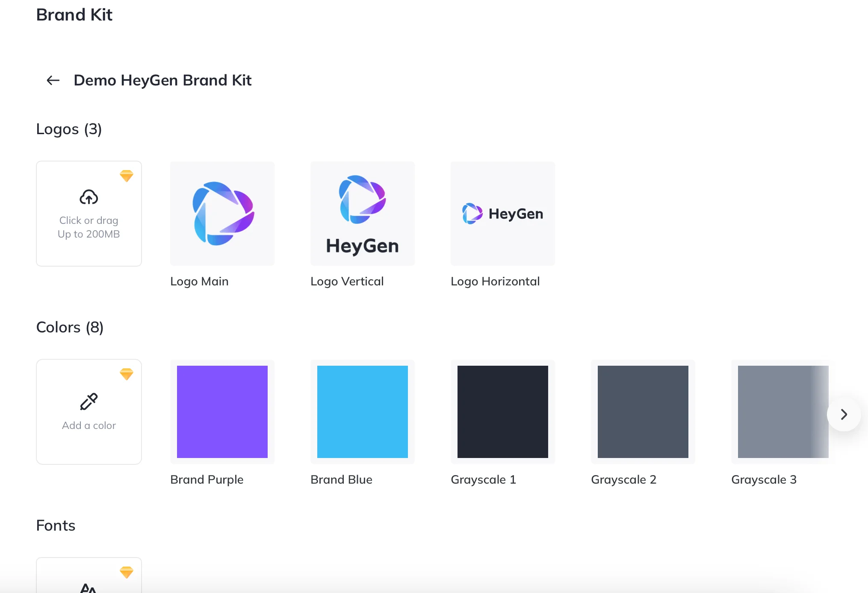This screenshot has width=868, height=593.
Task: Choose the Grayscale 2 swatch
Action: point(643,412)
